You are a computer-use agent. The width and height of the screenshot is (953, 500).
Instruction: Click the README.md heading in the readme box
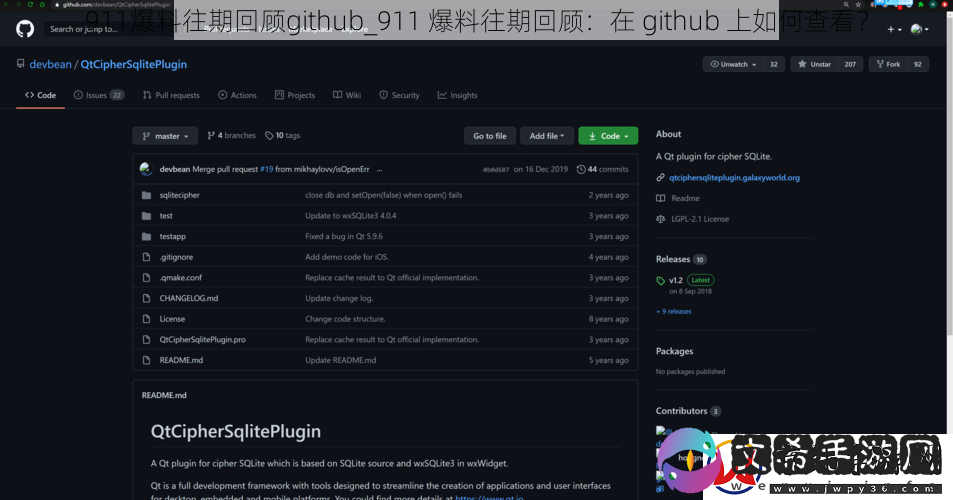point(164,396)
